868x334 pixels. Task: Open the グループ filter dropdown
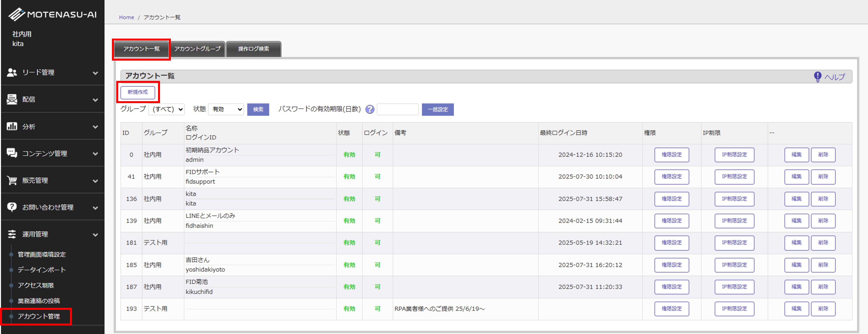(167, 109)
